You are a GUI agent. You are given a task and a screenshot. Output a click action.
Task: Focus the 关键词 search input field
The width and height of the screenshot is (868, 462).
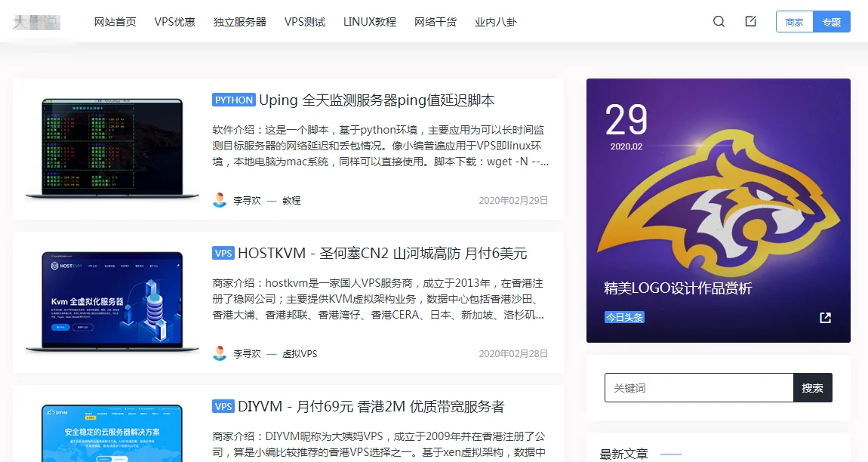click(699, 388)
